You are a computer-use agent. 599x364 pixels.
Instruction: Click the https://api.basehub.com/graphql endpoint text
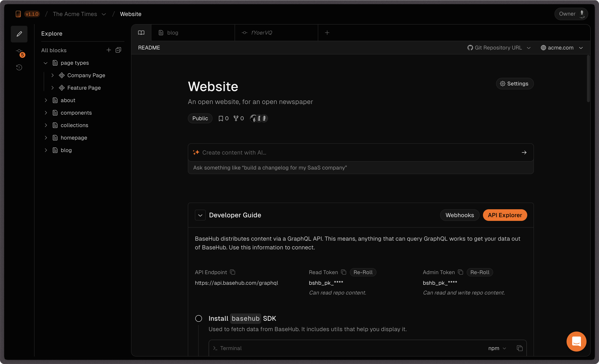tap(236, 283)
